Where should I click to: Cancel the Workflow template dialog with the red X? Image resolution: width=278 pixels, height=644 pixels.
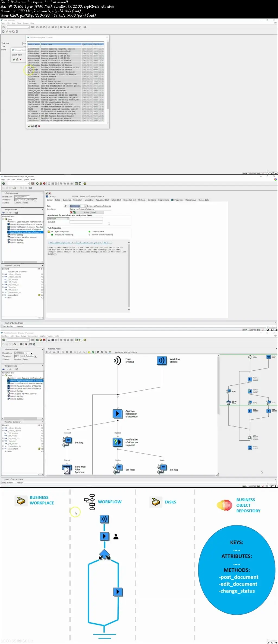[39, 126]
